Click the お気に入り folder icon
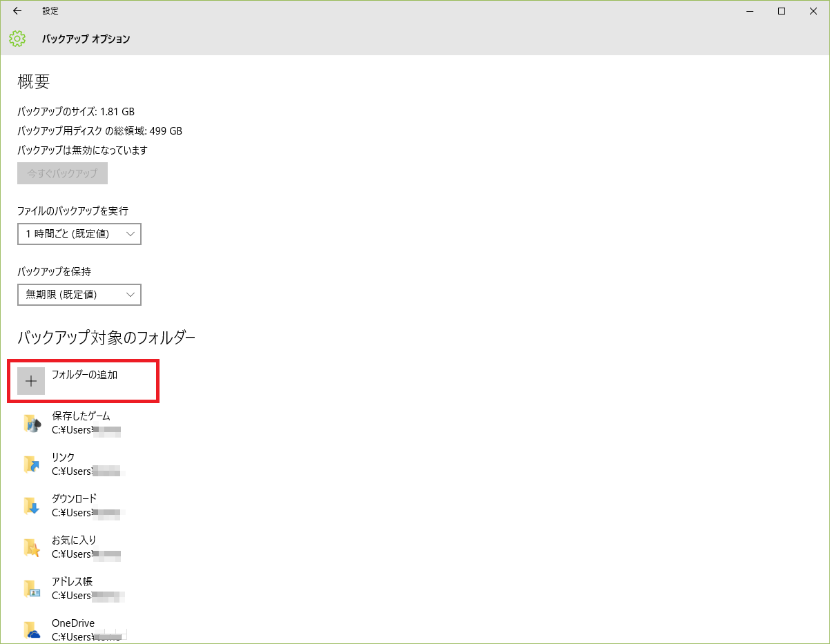Viewport: 830px width, 644px height. 31,547
